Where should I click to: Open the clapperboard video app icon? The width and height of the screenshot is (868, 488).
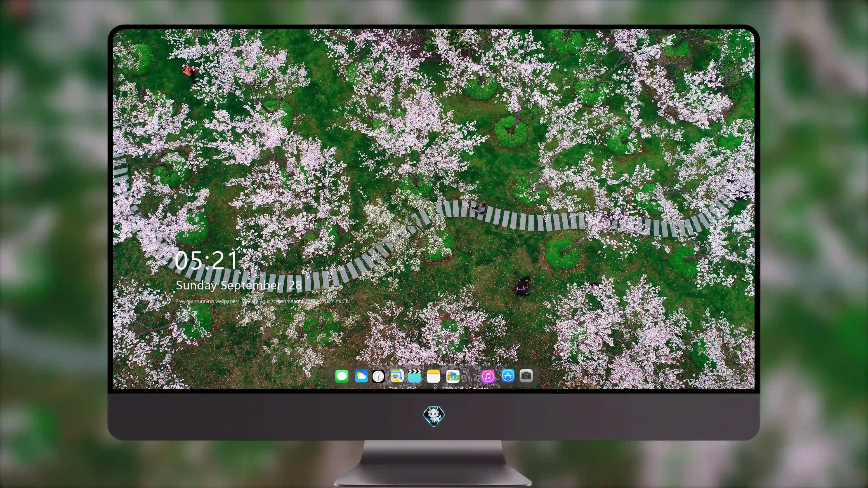pyautogui.click(x=415, y=376)
